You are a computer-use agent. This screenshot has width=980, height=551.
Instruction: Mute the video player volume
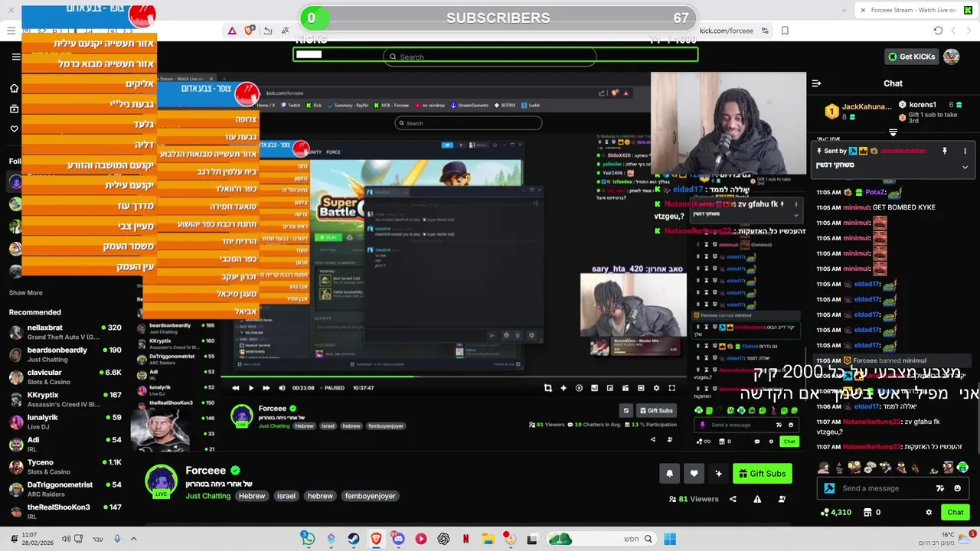coord(282,388)
